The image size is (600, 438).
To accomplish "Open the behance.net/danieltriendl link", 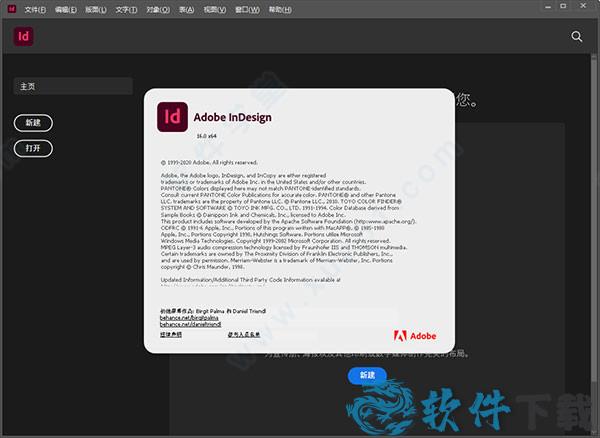I will click(190, 324).
